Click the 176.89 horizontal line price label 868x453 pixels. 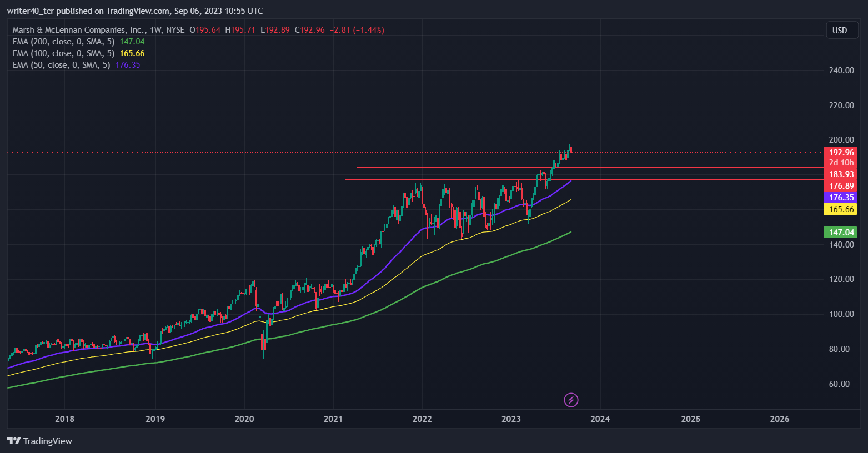[841, 186]
